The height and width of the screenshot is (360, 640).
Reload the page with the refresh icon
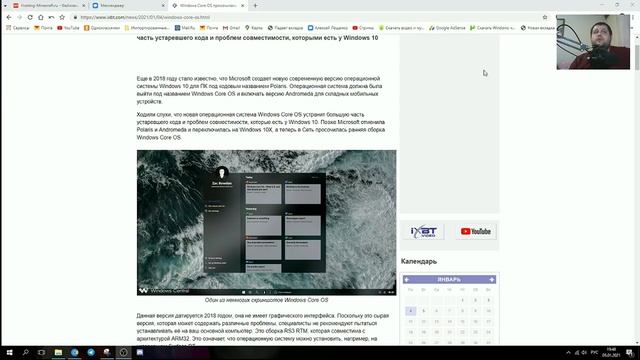click(x=30, y=17)
